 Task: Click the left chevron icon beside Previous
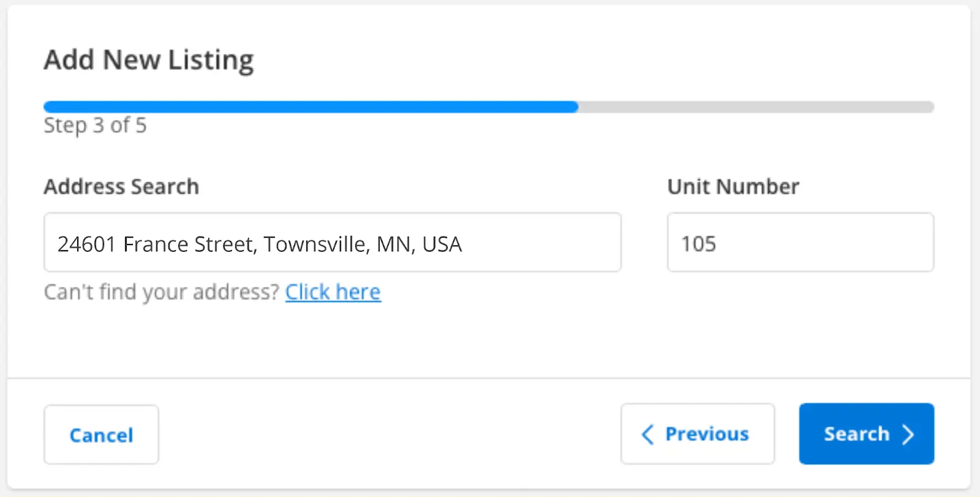pyautogui.click(x=647, y=434)
